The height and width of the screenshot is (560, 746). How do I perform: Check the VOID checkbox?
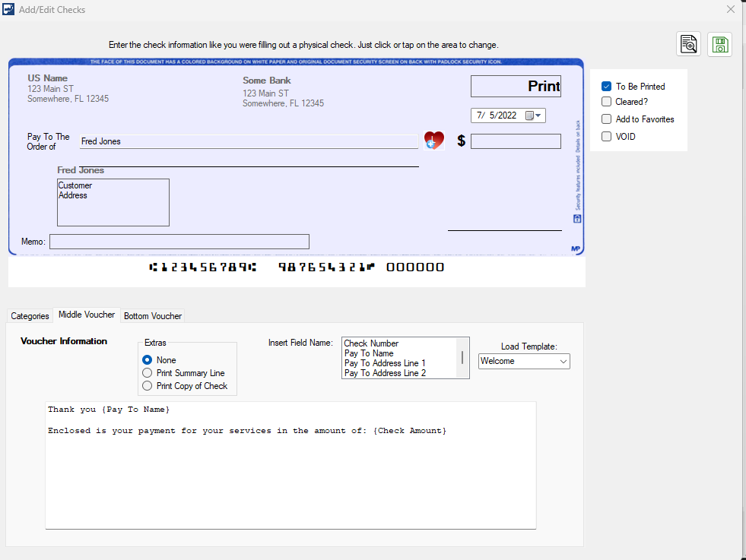point(606,136)
